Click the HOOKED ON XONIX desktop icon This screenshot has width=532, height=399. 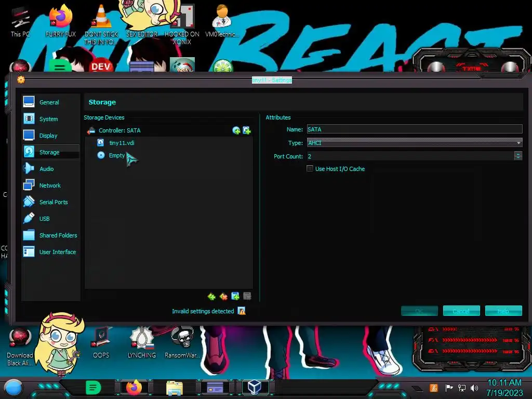coord(182,24)
